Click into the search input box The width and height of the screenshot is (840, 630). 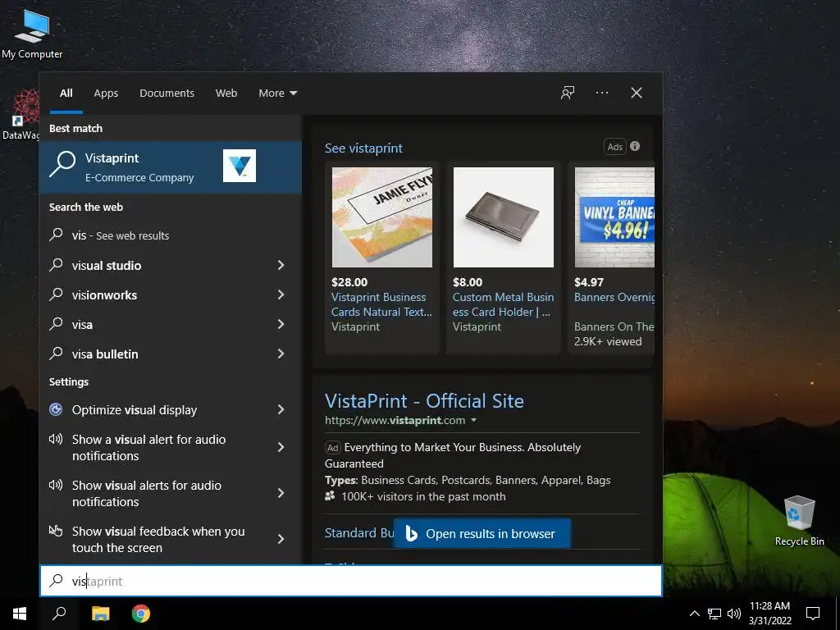click(x=351, y=581)
